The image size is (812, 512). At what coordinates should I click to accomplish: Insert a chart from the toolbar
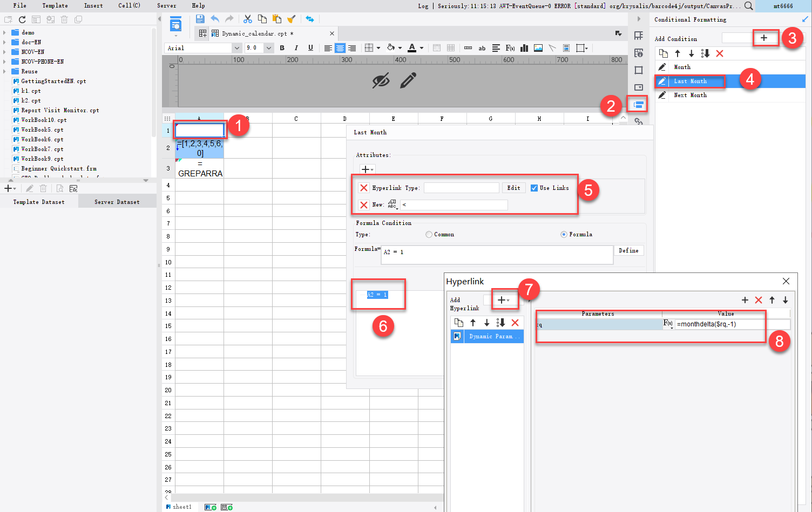tap(524, 48)
